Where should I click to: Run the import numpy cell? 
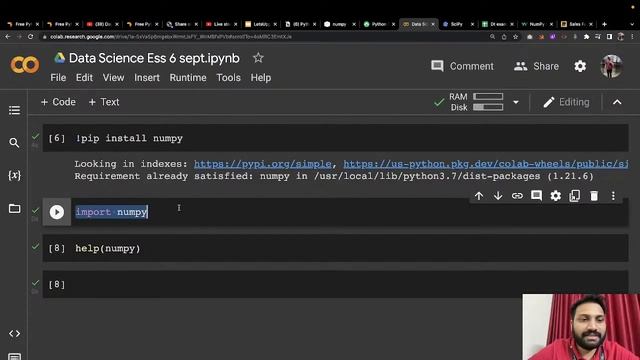[57, 212]
